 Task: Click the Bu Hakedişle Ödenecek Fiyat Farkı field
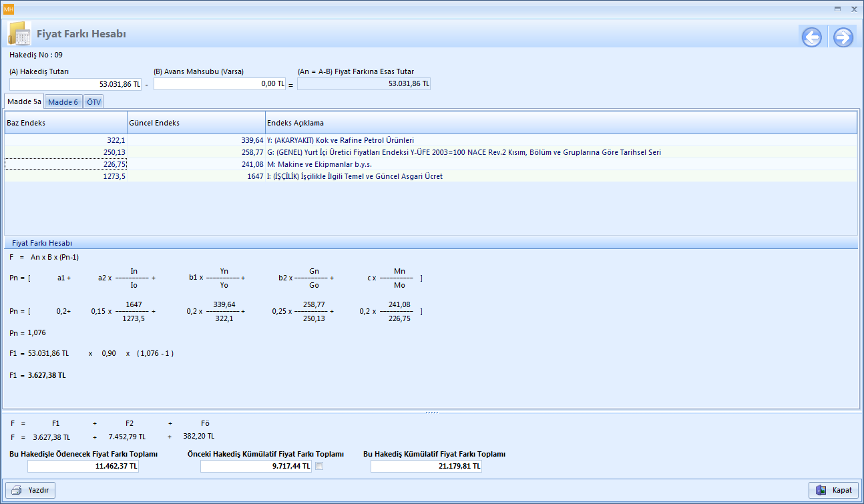tap(83, 466)
